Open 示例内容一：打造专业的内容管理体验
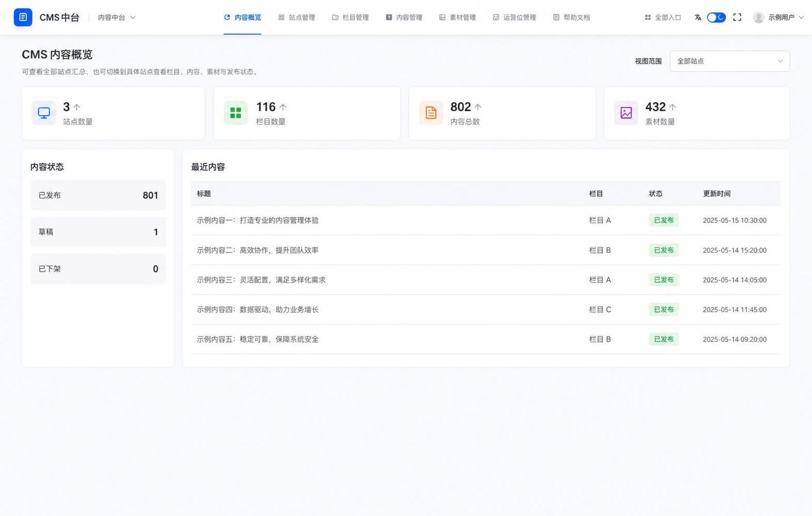Screen dimensions: 812x516 (258, 220)
